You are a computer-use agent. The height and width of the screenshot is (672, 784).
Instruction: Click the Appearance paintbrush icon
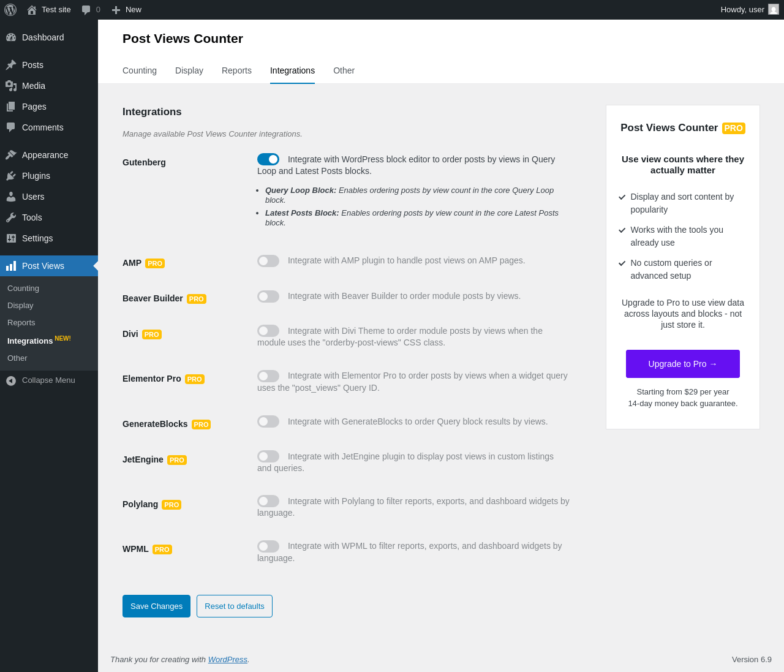click(x=11, y=155)
